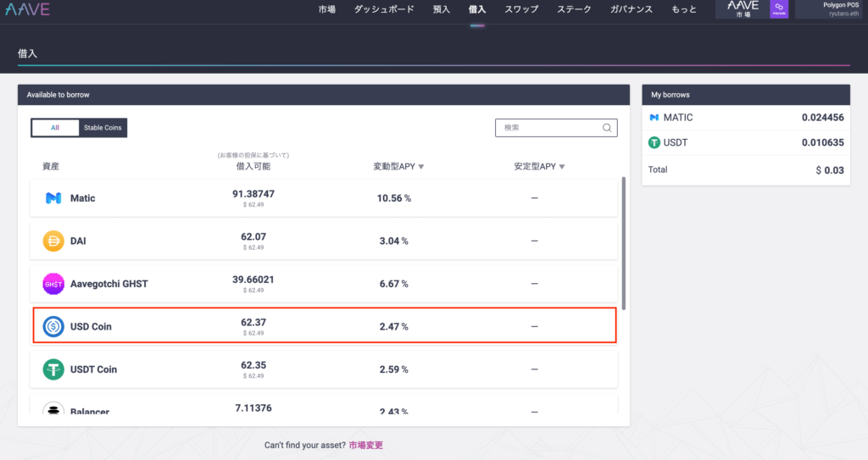Click the 39.66021 borrowable amount

(x=253, y=280)
